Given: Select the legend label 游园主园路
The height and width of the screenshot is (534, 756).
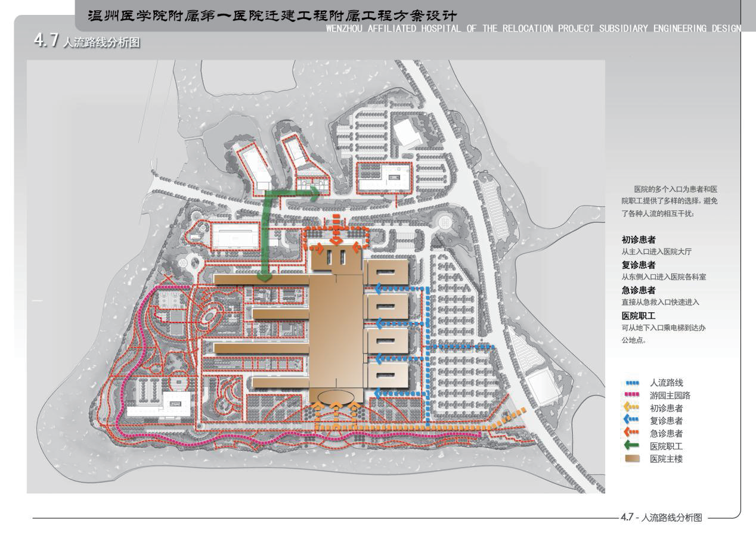Looking at the screenshot, I should click(670, 395).
